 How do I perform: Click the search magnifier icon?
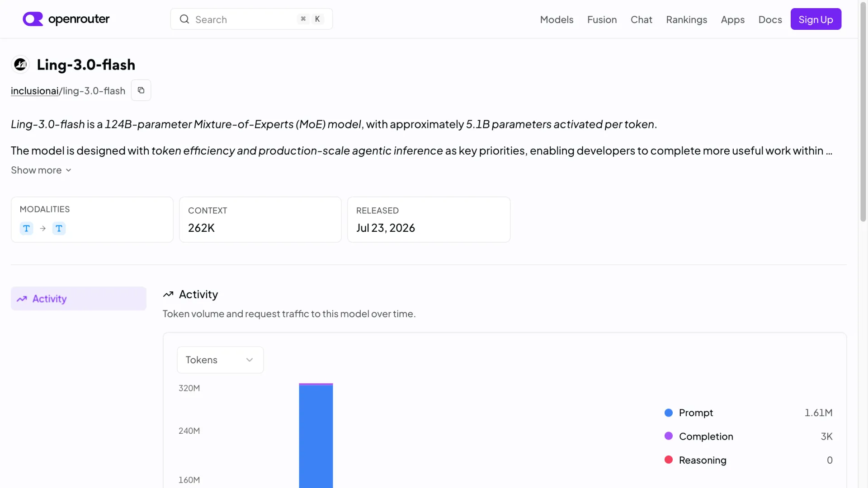tap(184, 19)
